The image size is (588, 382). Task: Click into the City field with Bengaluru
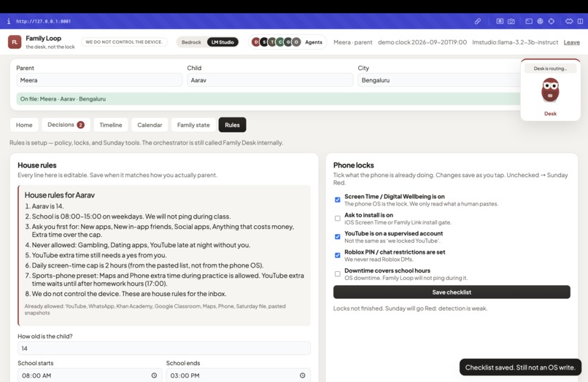click(438, 80)
